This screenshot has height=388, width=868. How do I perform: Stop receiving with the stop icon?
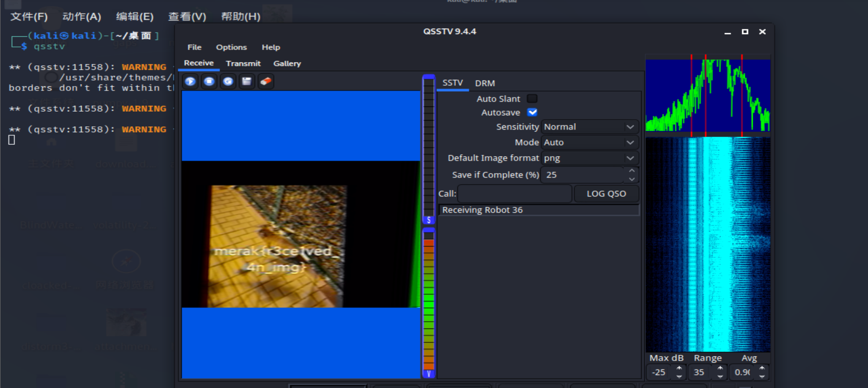(209, 82)
